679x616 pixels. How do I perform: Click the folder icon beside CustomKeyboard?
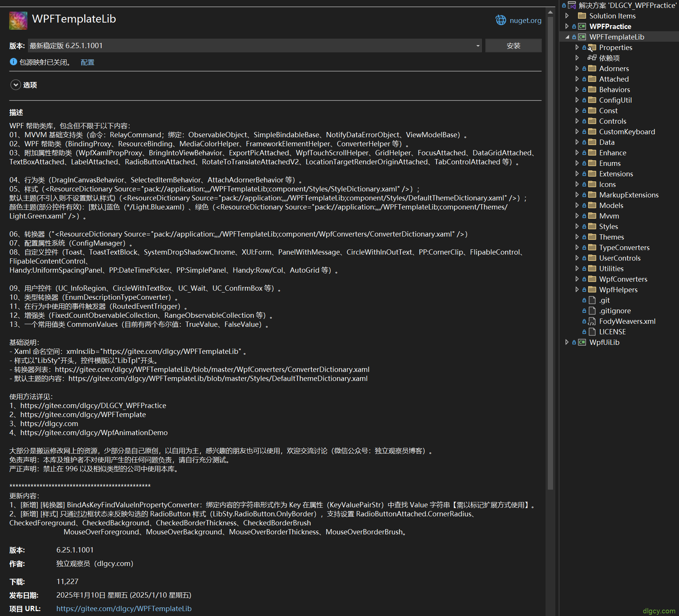click(x=592, y=132)
